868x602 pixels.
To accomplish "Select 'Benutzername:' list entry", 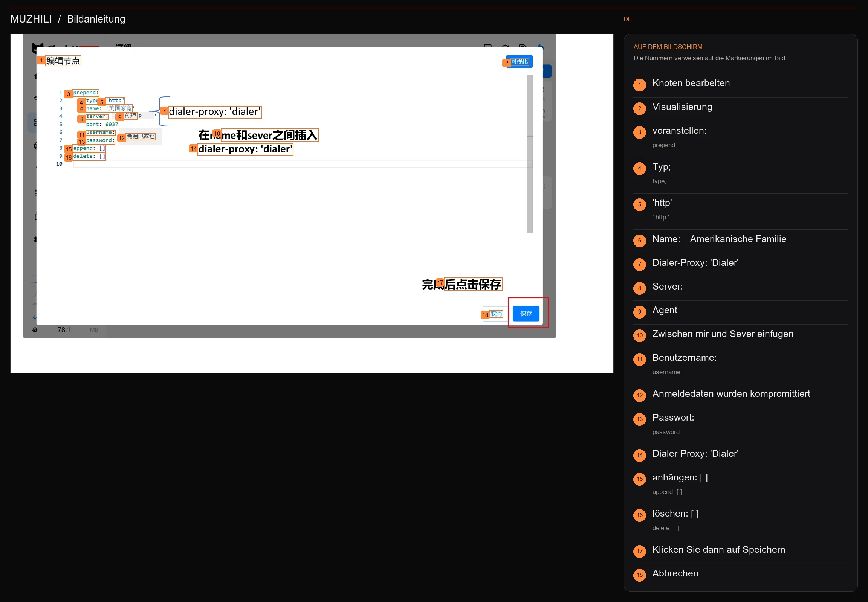I will (x=740, y=366).
